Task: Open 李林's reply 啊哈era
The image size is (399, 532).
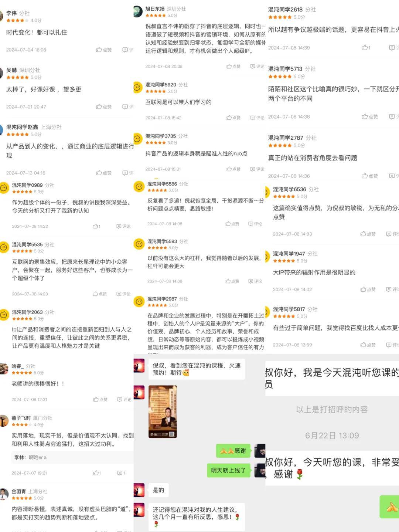Action: coord(31,457)
